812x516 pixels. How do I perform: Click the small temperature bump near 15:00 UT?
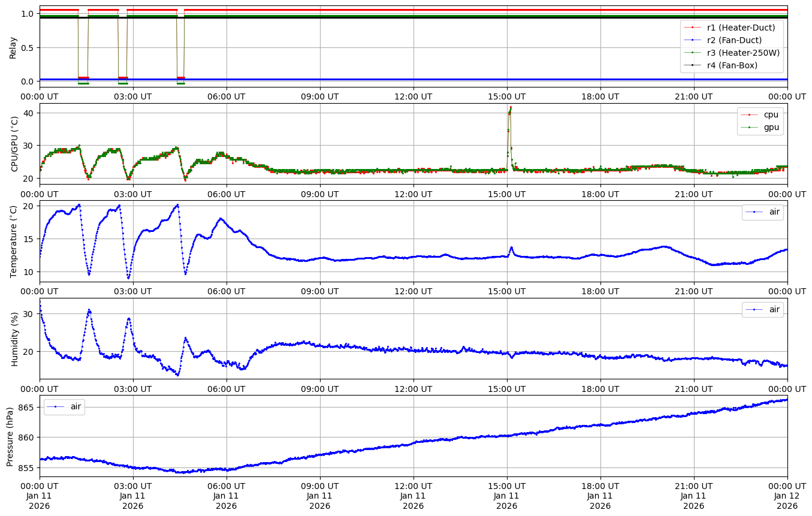click(x=511, y=248)
